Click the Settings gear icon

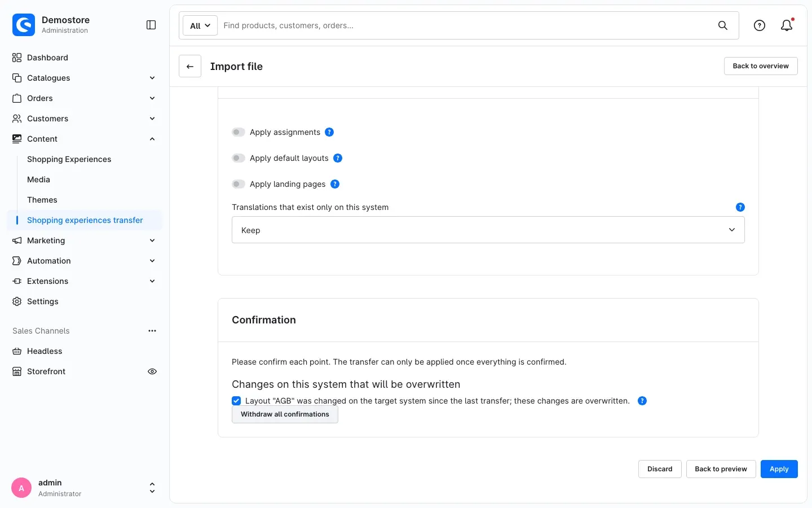click(17, 301)
